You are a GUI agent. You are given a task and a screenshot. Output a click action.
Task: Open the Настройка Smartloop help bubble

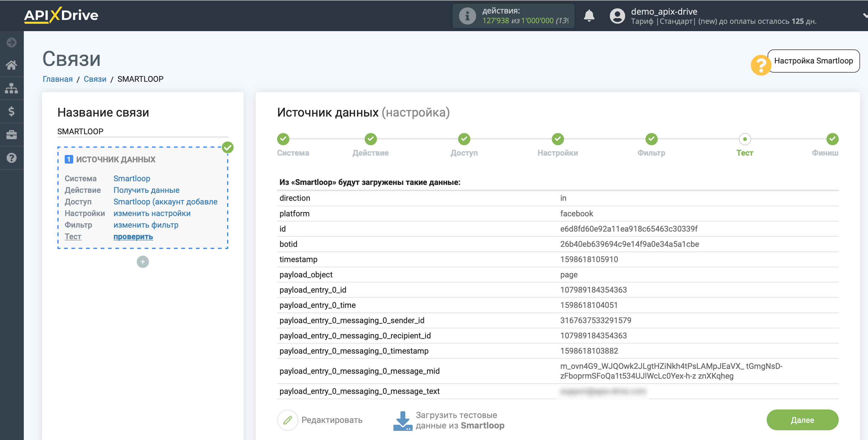[x=813, y=61]
